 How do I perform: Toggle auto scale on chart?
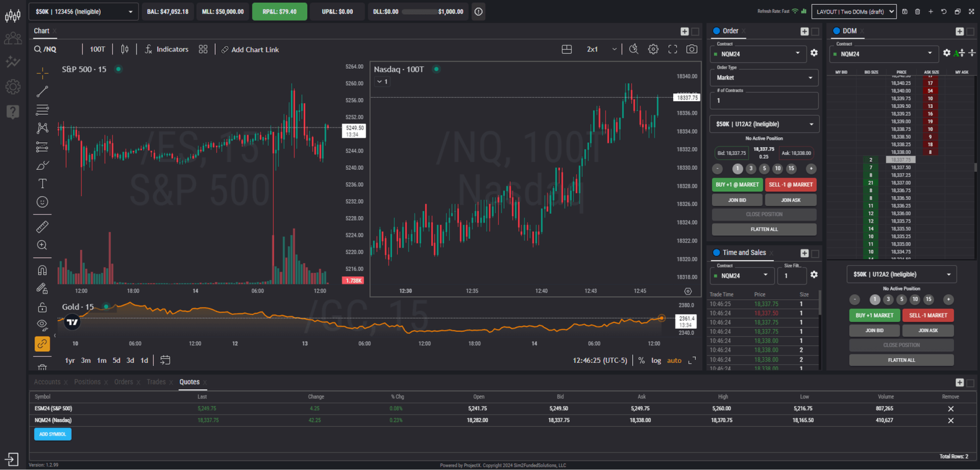pyautogui.click(x=674, y=361)
